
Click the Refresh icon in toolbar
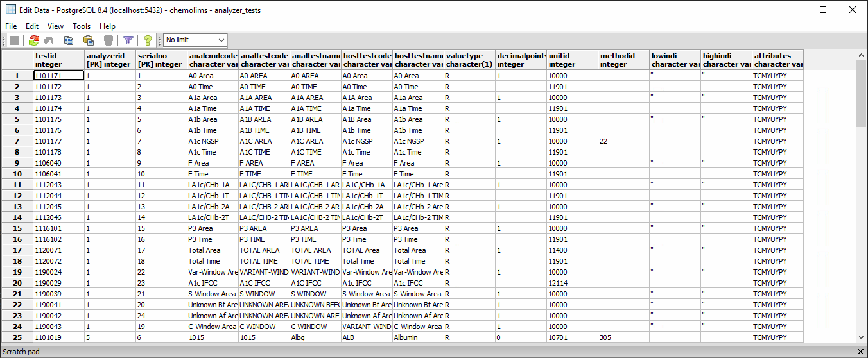point(34,40)
